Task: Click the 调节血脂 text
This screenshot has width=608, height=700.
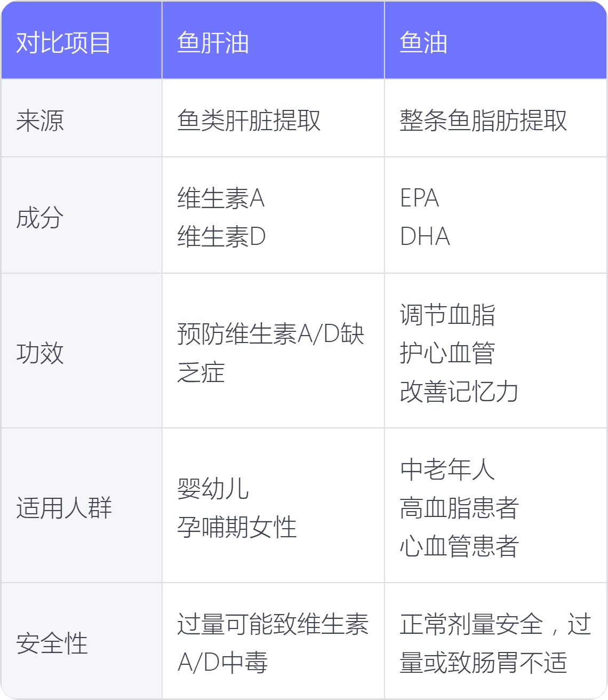Action: [447, 315]
